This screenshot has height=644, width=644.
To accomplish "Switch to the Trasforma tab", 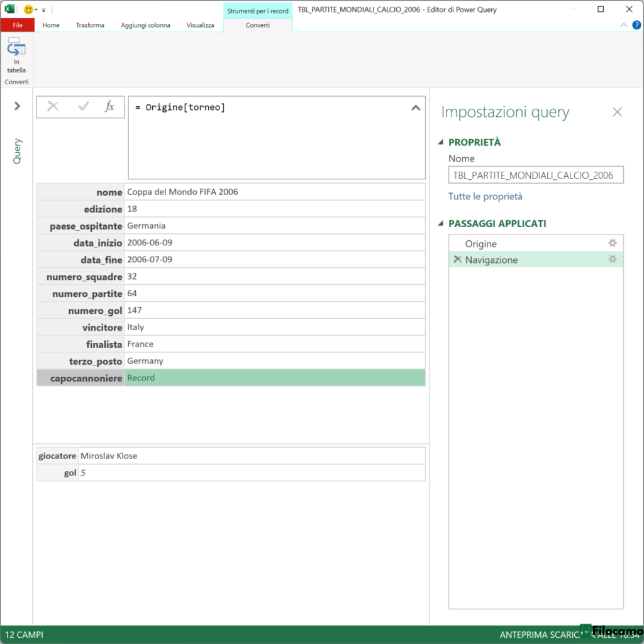I will click(90, 25).
